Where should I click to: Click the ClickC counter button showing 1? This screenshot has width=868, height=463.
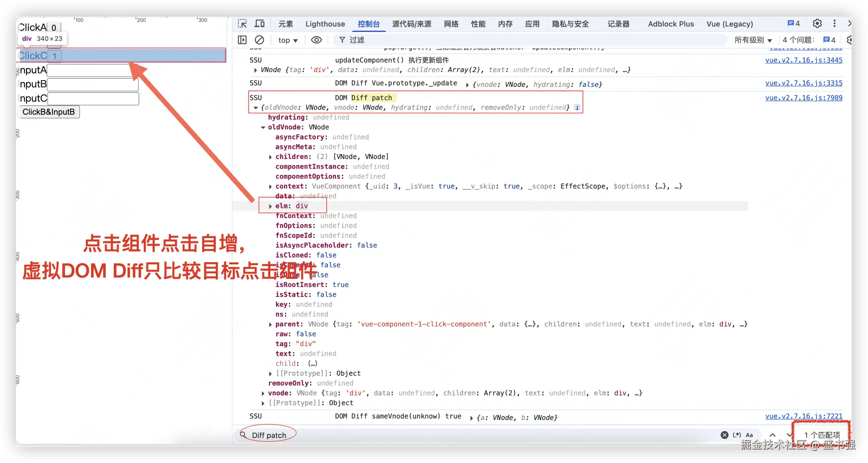(54, 56)
